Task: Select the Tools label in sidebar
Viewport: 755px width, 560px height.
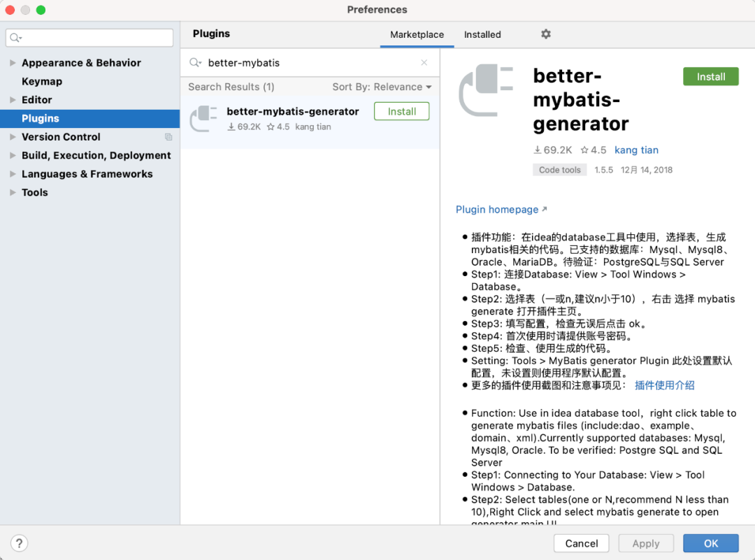Action: 35,192
